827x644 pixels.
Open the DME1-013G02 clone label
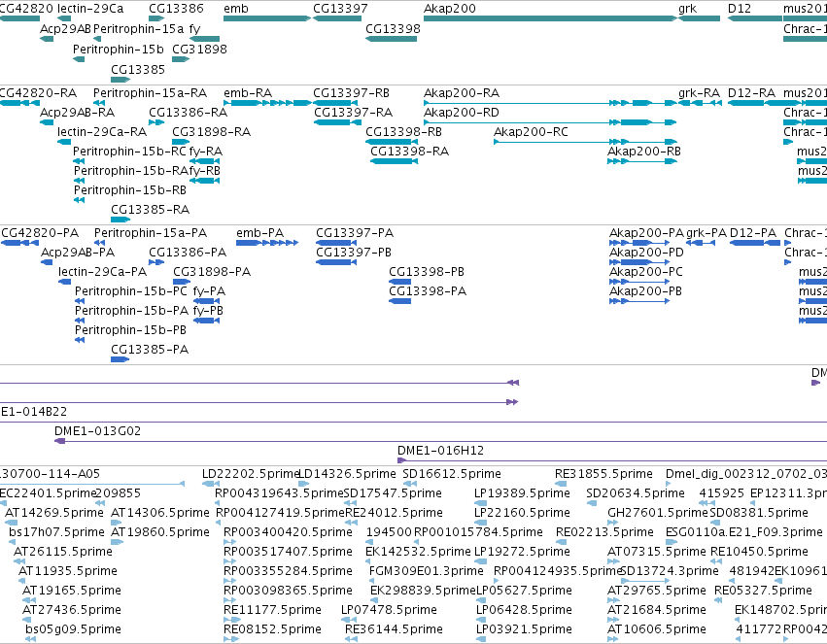(97, 431)
